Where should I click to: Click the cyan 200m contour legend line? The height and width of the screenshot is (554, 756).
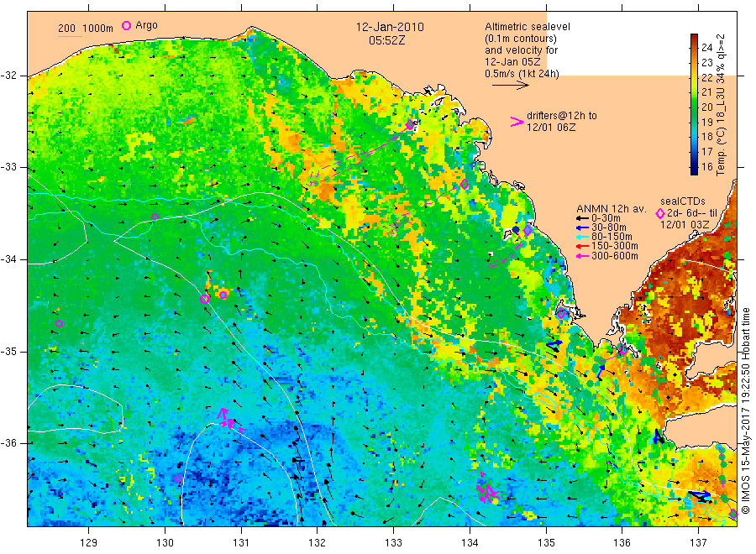(x=70, y=36)
